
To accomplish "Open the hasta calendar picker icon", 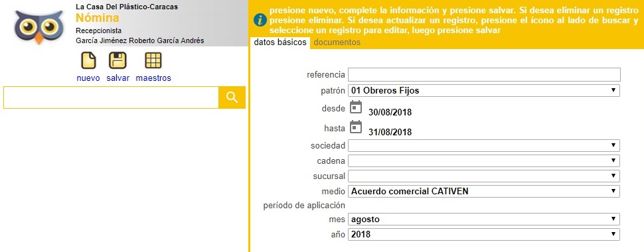I will point(356,127).
